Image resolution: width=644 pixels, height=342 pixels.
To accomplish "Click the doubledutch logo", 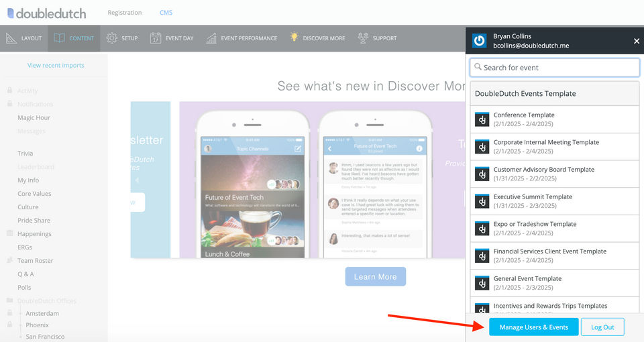I will (47, 13).
